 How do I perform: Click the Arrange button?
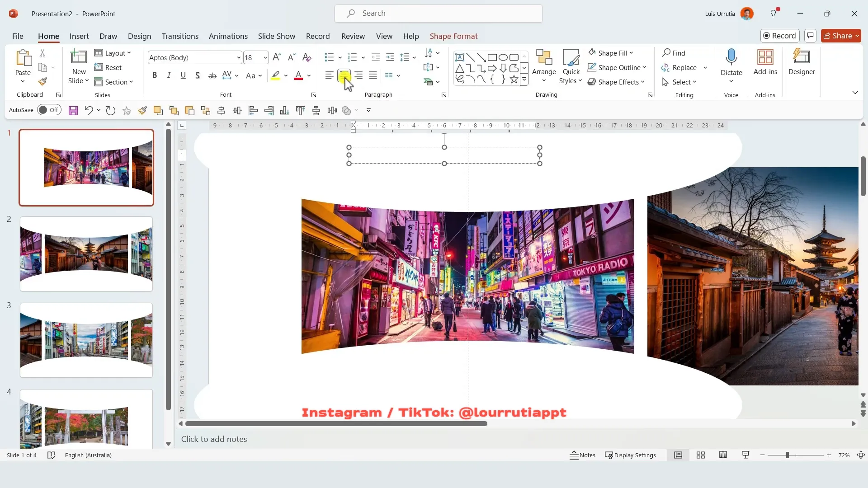tap(544, 66)
